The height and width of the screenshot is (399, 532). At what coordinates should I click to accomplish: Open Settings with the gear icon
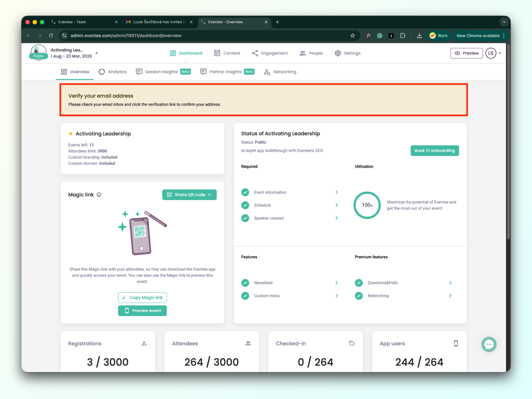(338, 53)
